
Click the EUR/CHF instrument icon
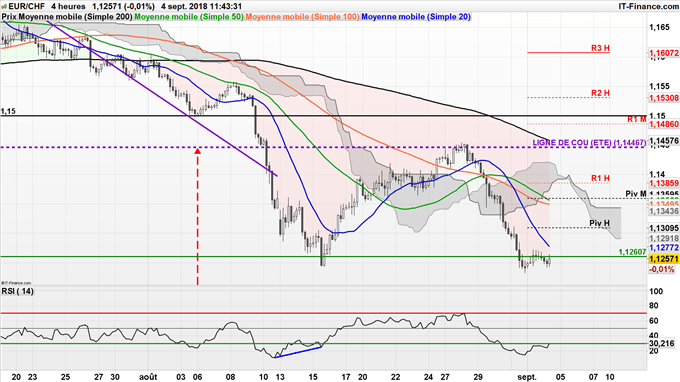(x=4, y=6)
